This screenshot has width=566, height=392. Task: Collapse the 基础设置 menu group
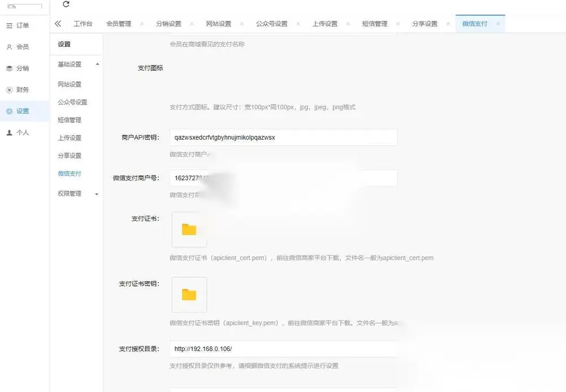point(76,64)
